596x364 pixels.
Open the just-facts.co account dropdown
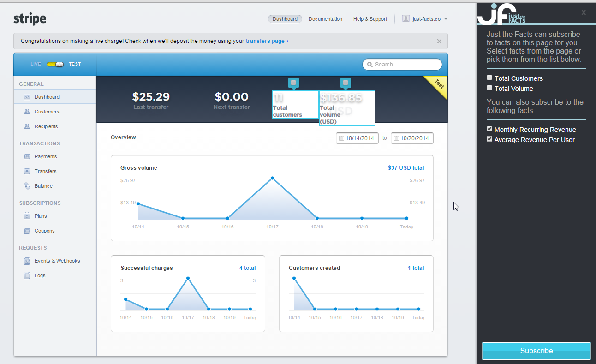tap(425, 19)
